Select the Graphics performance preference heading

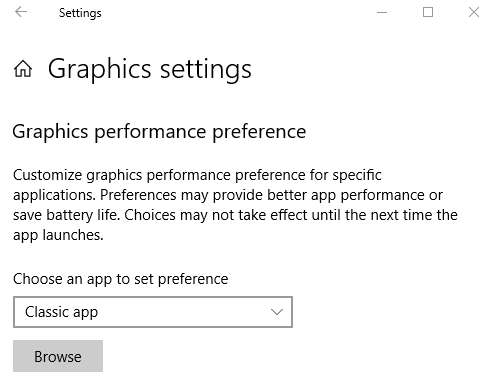(159, 132)
